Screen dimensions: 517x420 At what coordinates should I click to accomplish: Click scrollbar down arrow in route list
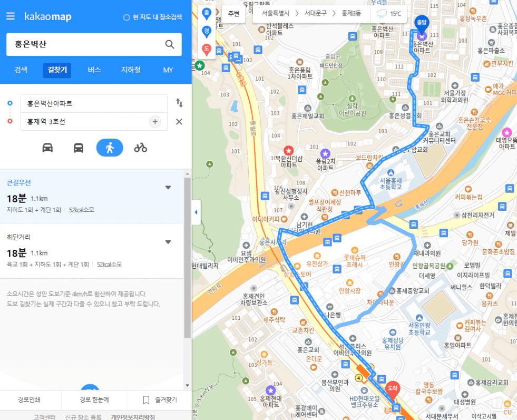187,385
